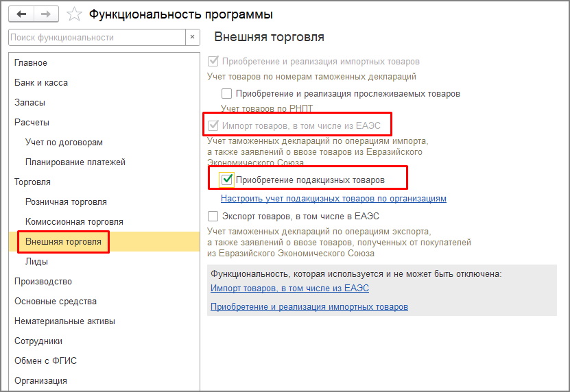The image size is (570, 392).
Task: Select Внешняя торговля subsection
Action: tap(104, 242)
